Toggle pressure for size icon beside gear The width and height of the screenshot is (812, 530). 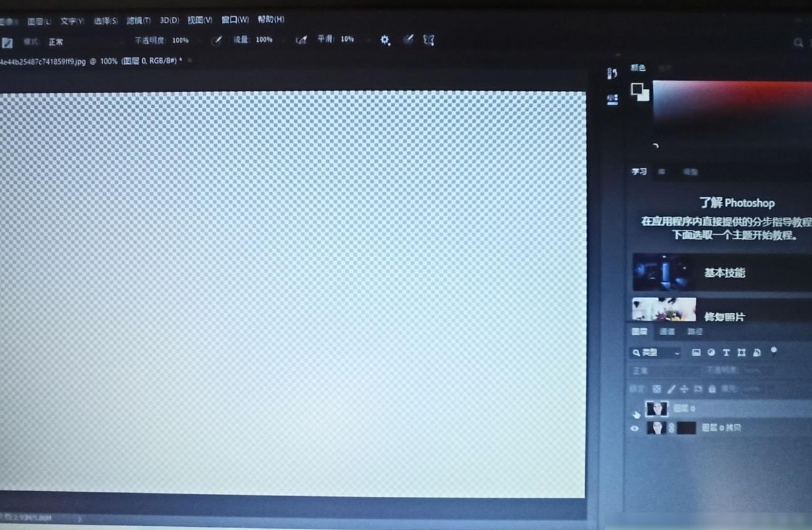point(408,39)
